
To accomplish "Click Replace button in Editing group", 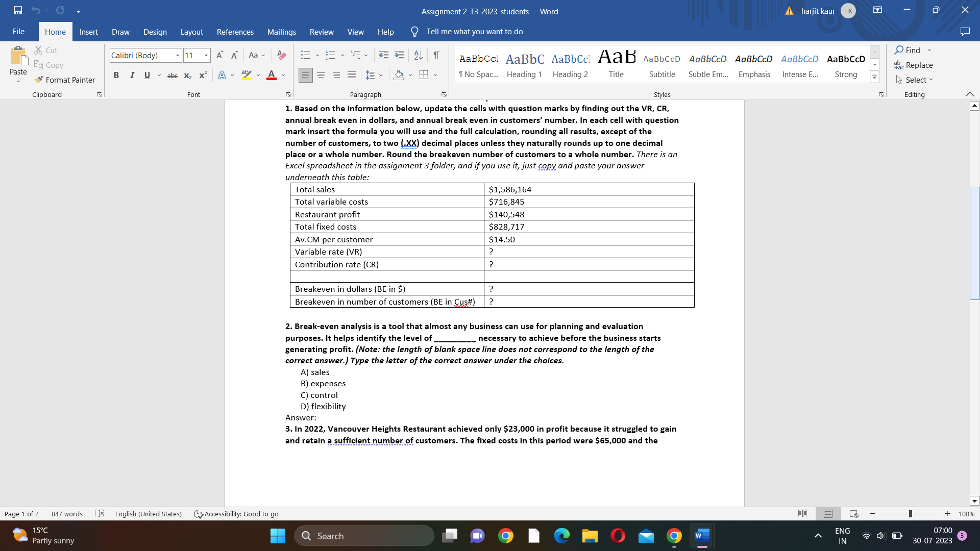I will (x=913, y=65).
